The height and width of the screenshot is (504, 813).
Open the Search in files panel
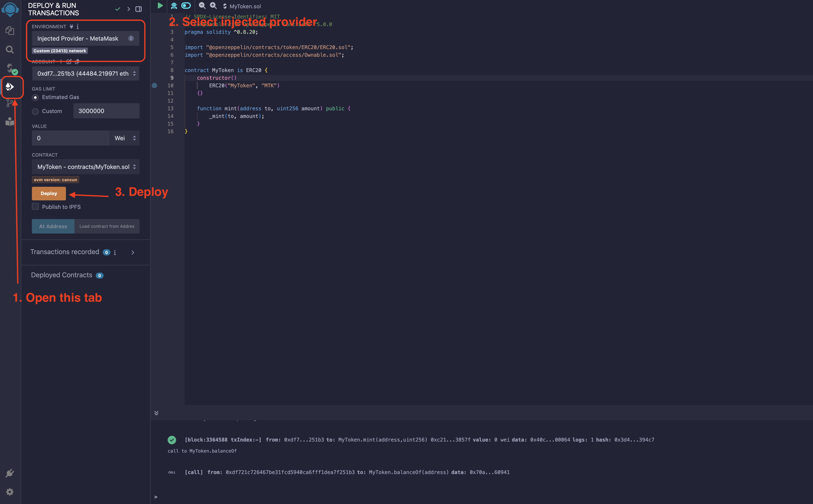click(10, 49)
